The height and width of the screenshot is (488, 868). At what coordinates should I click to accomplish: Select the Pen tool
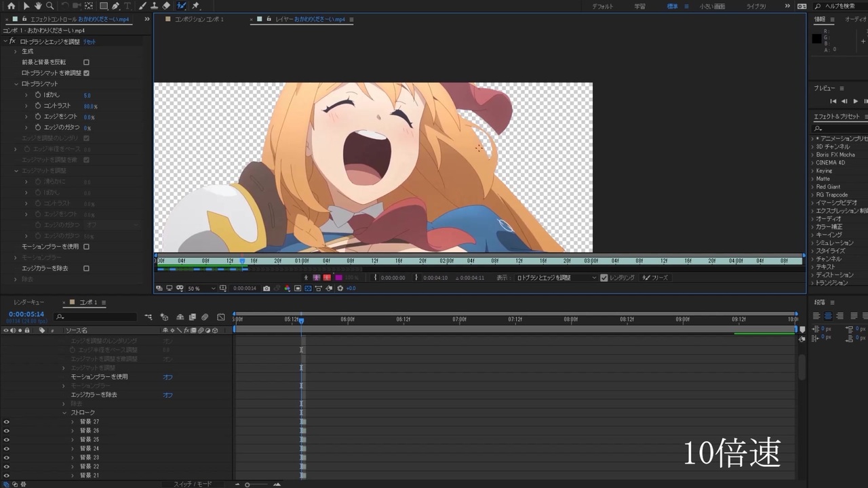(x=116, y=5)
